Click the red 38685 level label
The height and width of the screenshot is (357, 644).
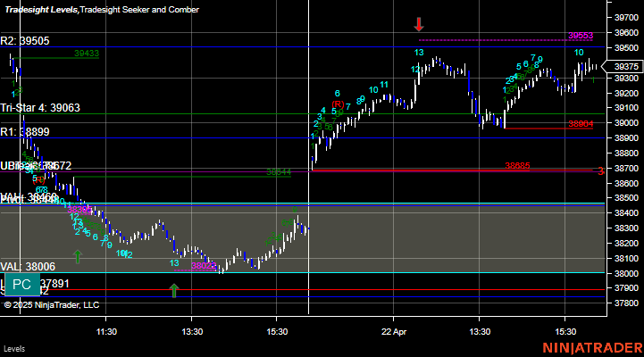[517, 166]
